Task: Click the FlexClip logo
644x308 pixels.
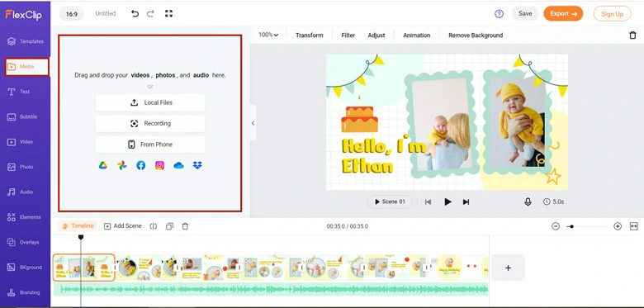Action: pyautogui.click(x=23, y=14)
